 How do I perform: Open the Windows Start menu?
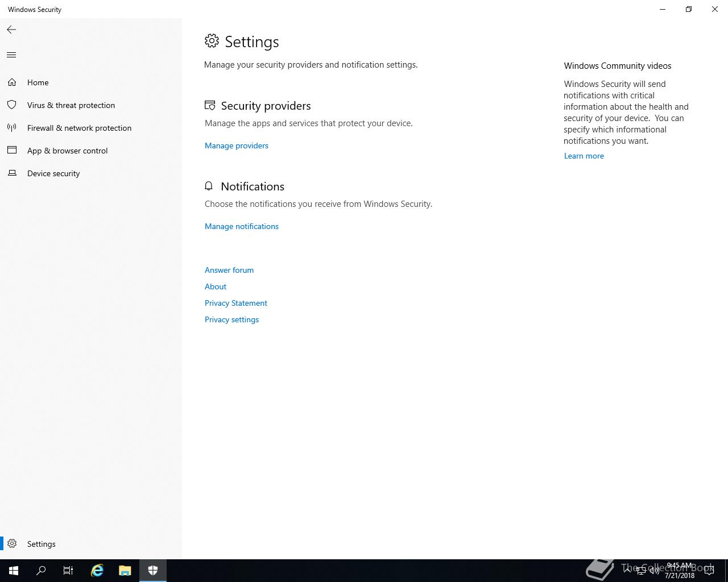click(14, 571)
